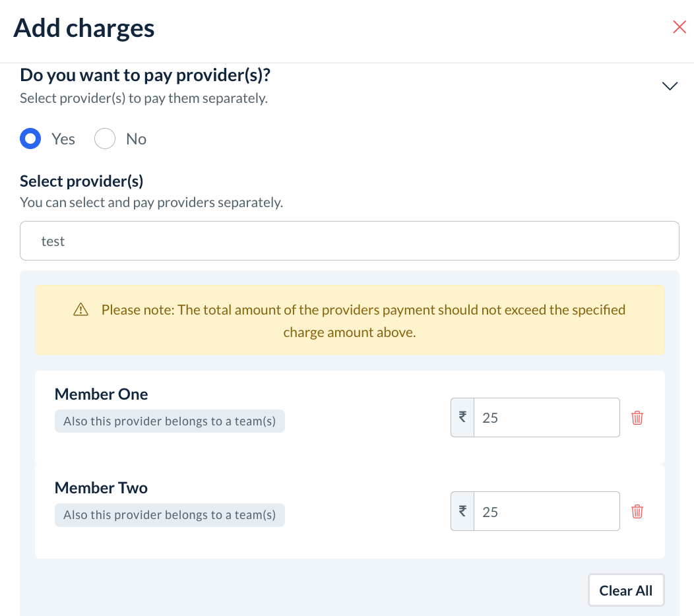Delete Member One using trash icon
Viewport: 694px width, 616px height.
pos(637,417)
